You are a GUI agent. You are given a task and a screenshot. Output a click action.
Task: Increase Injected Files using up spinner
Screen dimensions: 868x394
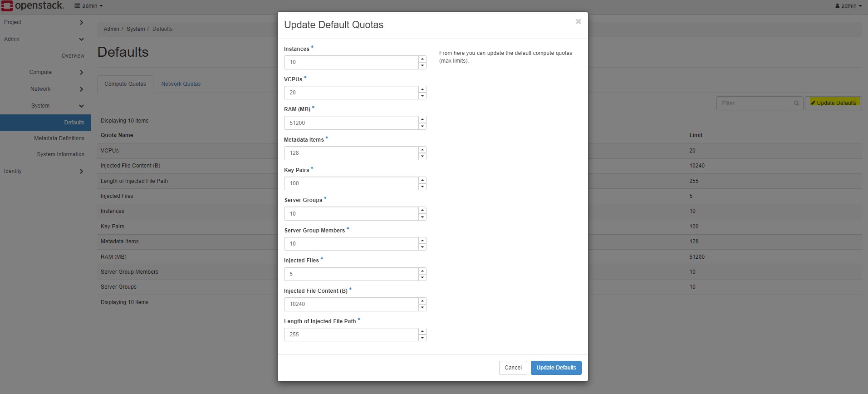point(422,271)
